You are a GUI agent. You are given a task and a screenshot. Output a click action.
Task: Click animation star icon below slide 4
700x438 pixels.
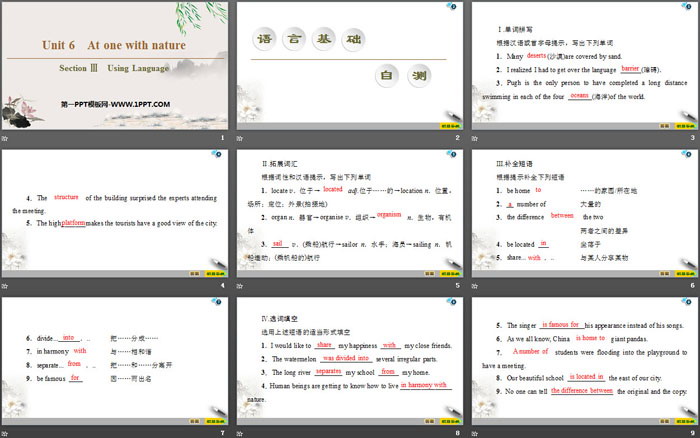click(4, 286)
